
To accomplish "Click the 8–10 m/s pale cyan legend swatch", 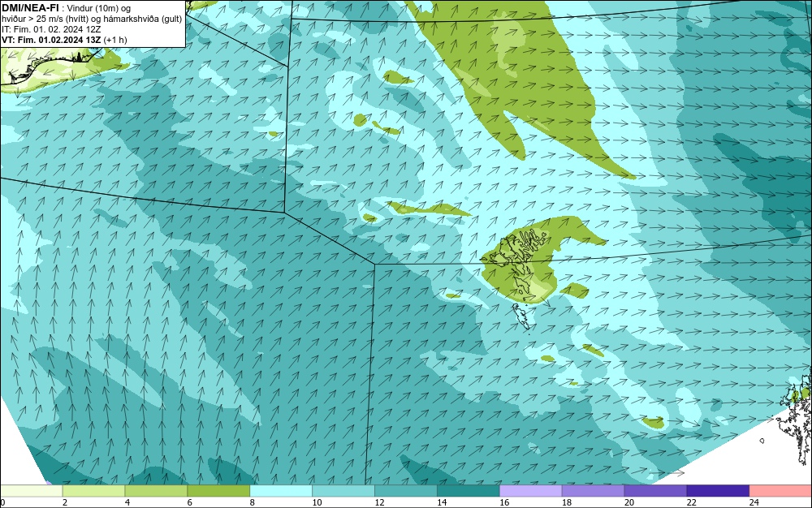I will (281, 490).
